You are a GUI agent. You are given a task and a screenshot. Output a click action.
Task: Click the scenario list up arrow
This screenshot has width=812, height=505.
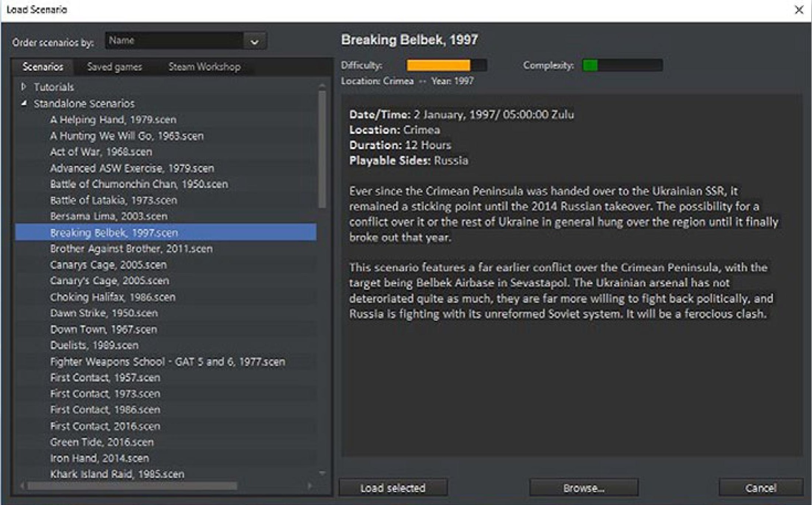click(322, 86)
